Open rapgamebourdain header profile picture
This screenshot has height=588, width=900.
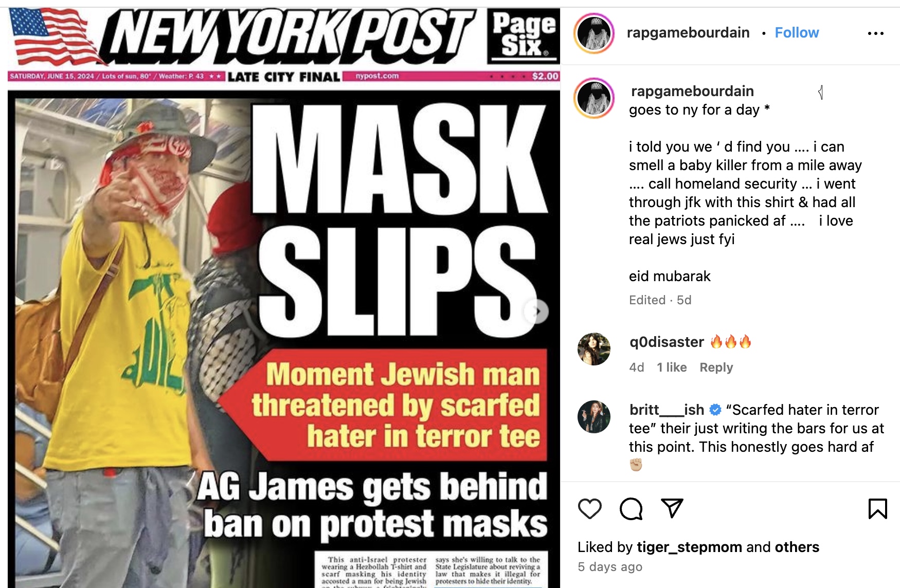[x=594, y=33]
